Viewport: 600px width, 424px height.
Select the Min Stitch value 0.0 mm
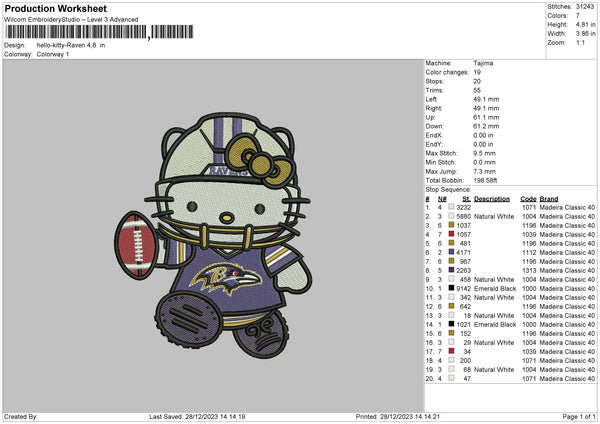pyautogui.click(x=484, y=162)
